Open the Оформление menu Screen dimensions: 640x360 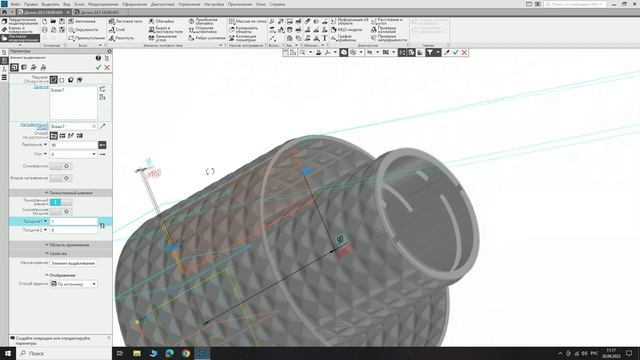[134, 4]
